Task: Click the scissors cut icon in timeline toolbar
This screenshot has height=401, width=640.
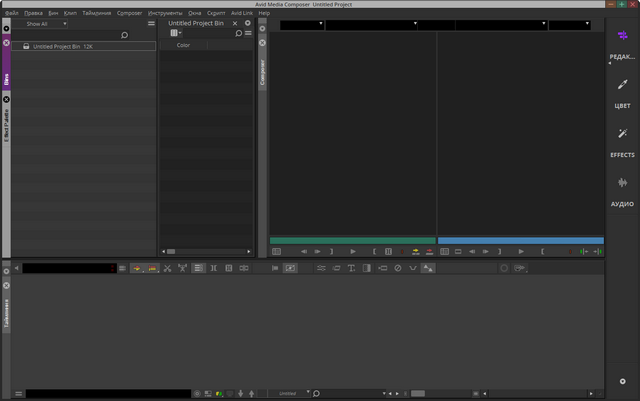Action: [x=167, y=268]
